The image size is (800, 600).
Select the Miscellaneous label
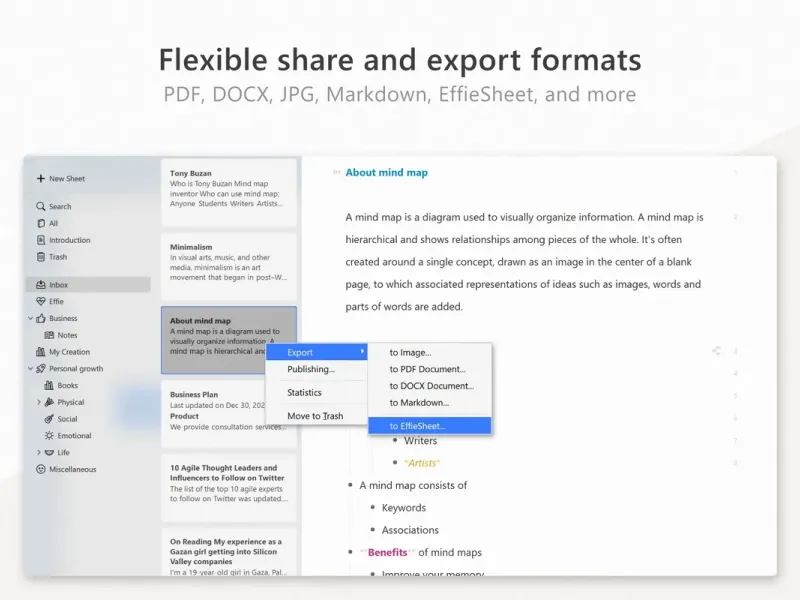(x=73, y=469)
